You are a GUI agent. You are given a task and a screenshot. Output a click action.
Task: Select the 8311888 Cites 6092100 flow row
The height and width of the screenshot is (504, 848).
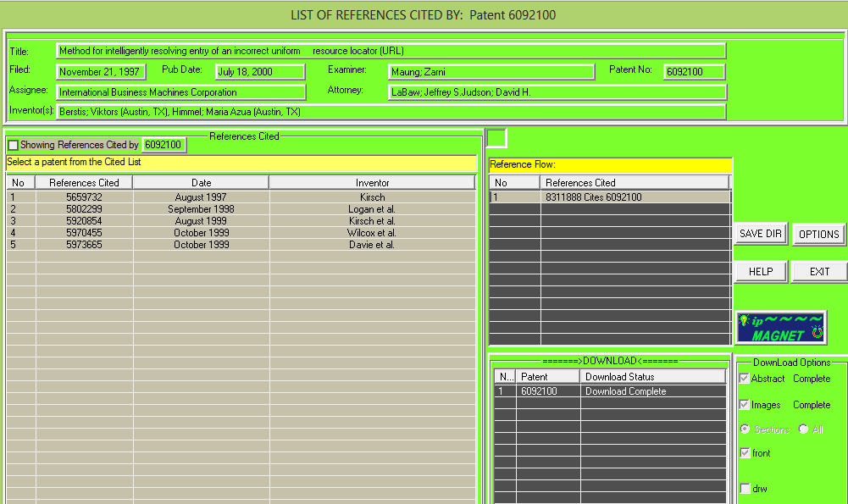click(610, 197)
